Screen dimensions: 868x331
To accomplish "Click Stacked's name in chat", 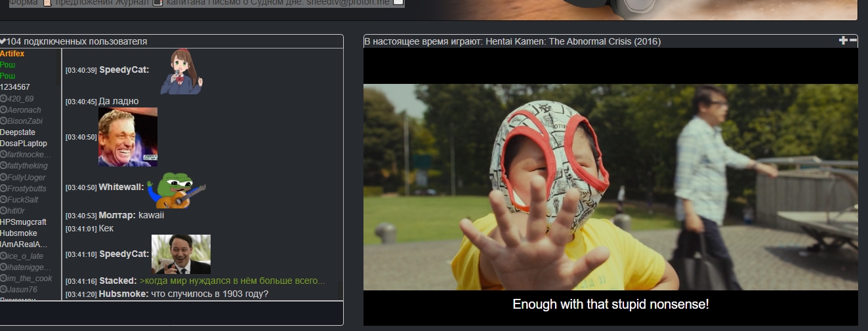I will tap(118, 281).
